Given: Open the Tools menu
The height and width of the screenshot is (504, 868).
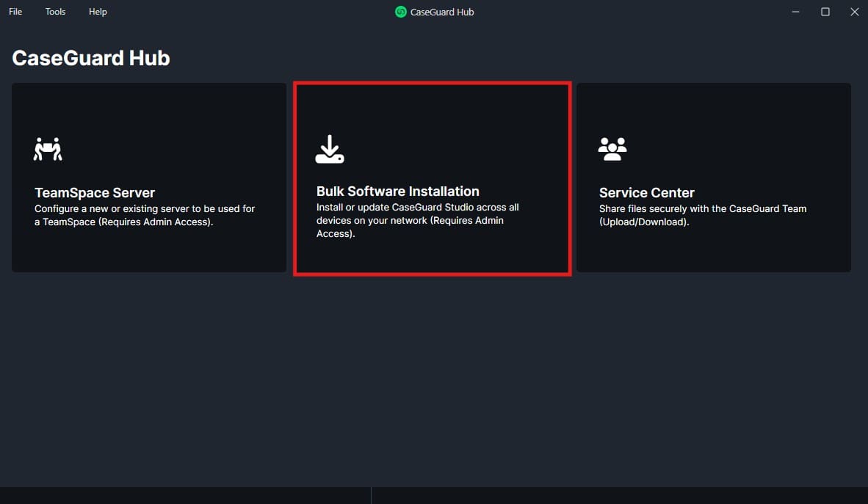Looking at the screenshot, I should [x=55, y=12].
